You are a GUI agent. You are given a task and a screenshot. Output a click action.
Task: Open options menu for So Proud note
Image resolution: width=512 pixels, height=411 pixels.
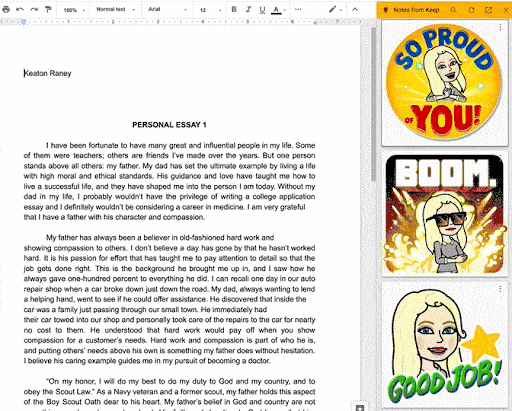pyautogui.click(x=500, y=28)
